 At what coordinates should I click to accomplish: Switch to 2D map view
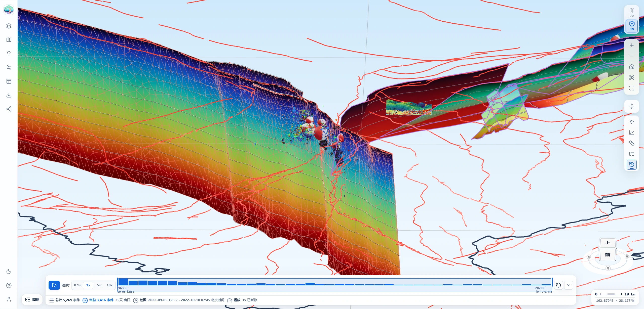(x=632, y=13)
